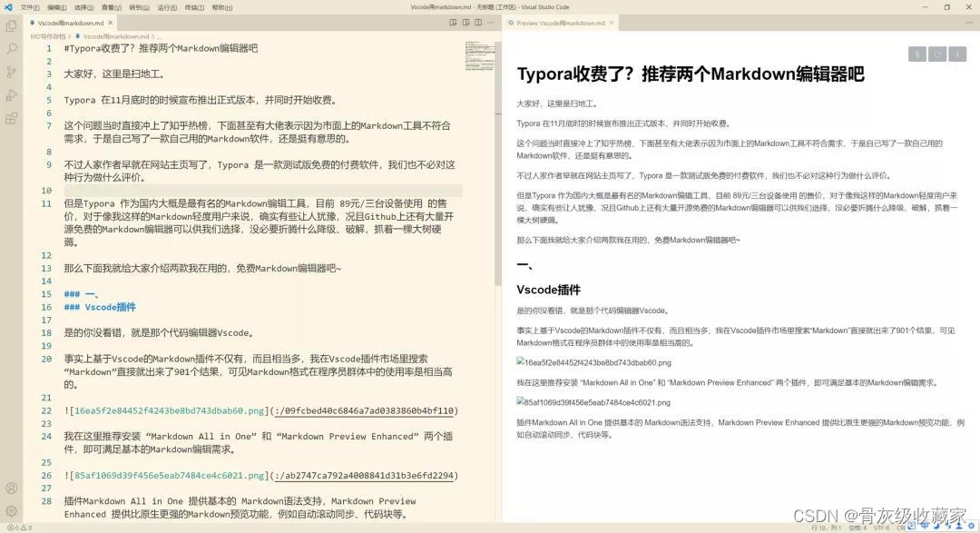Open the 转到(G) menu
This screenshot has width=980, height=533.
pos(140,7)
